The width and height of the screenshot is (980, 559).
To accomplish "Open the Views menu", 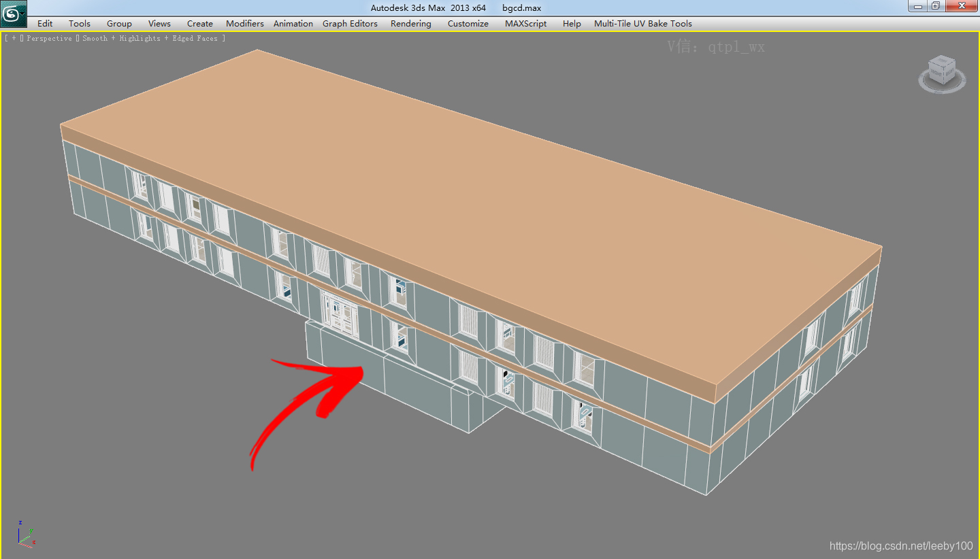I will click(x=159, y=23).
